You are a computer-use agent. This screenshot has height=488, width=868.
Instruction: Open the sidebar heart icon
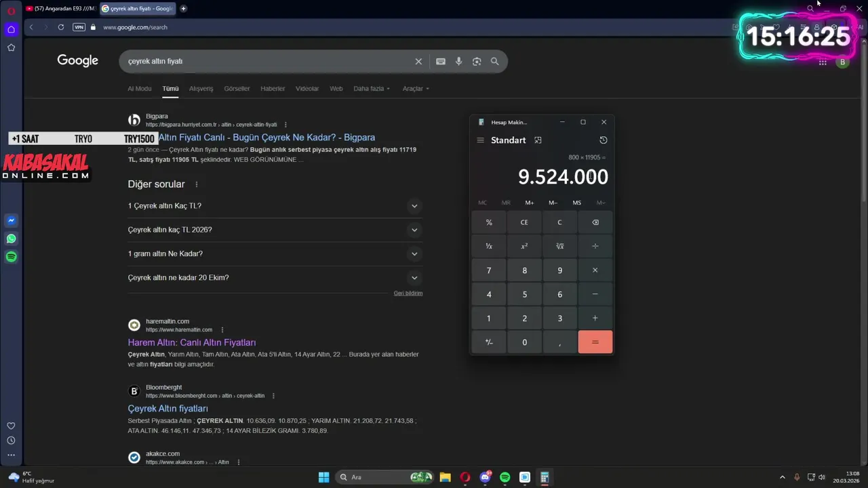pos(11,426)
